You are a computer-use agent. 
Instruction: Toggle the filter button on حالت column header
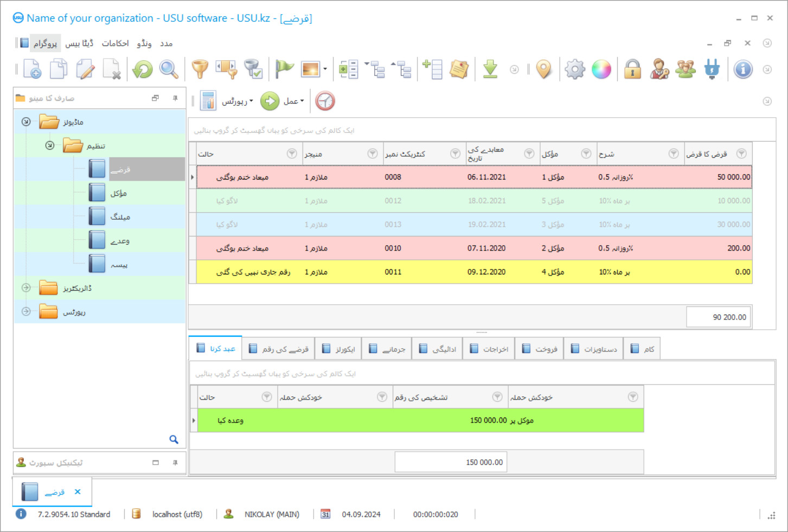(292, 154)
